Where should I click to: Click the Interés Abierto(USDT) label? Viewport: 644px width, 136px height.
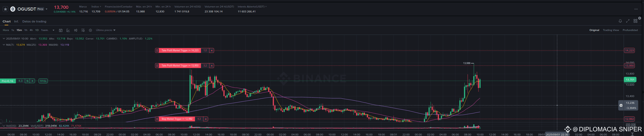[252, 7]
